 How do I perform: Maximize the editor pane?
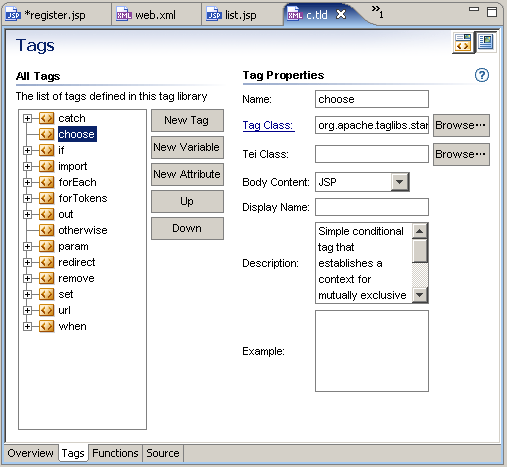pyautogui.click(x=492, y=12)
